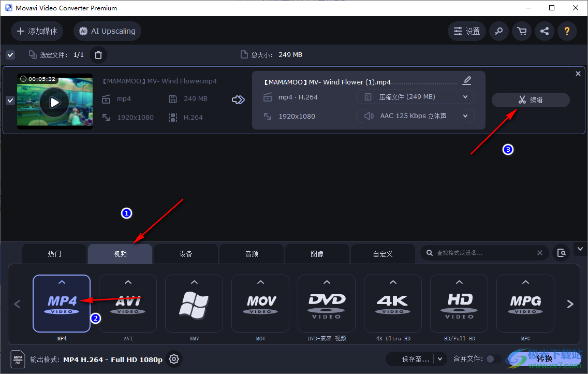The width and height of the screenshot is (588, 374).
Task: Click the pencil rename output file icon
Action: point(467,81)
